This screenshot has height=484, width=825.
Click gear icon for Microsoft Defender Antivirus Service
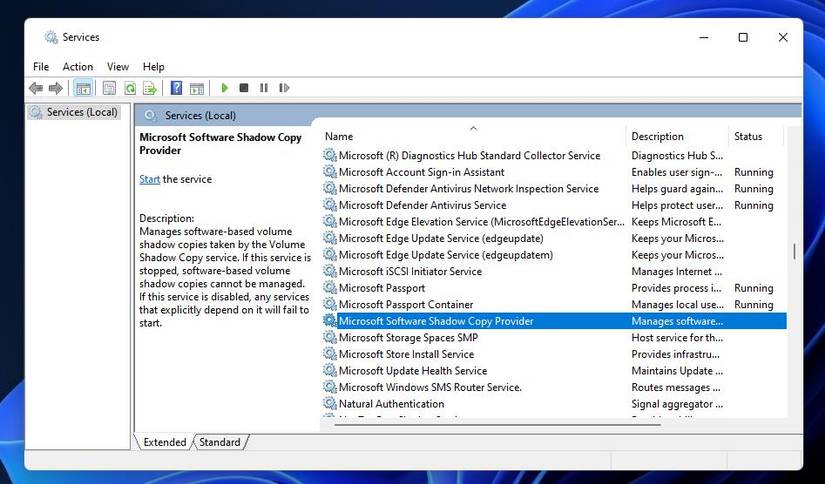pos(330,205)
